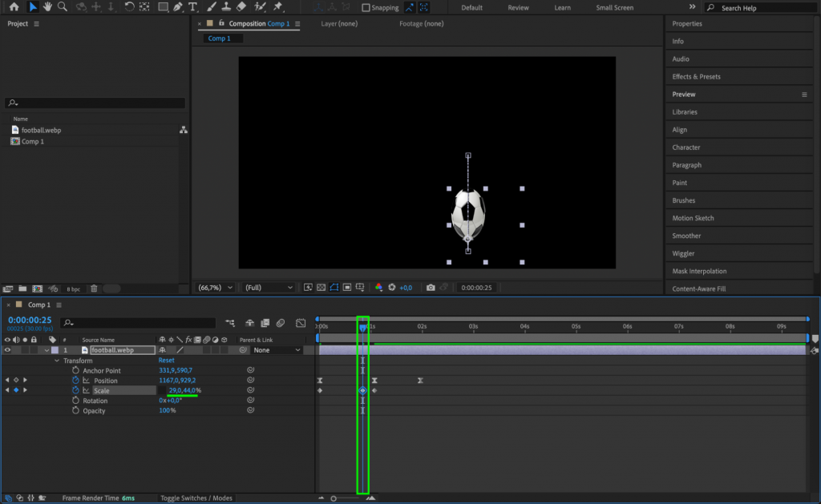Select the Hand tool

point(47,7)
